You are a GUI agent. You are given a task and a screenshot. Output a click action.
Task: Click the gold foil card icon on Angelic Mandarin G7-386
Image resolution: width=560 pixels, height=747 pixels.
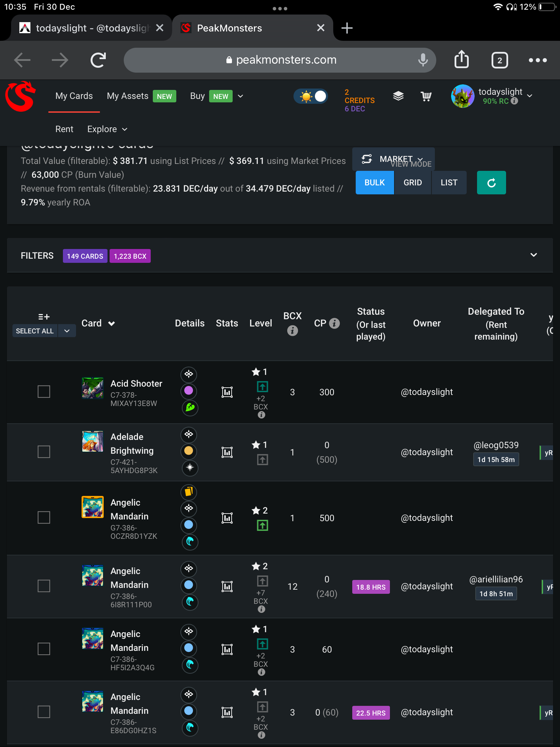click(x=189, y=491)
